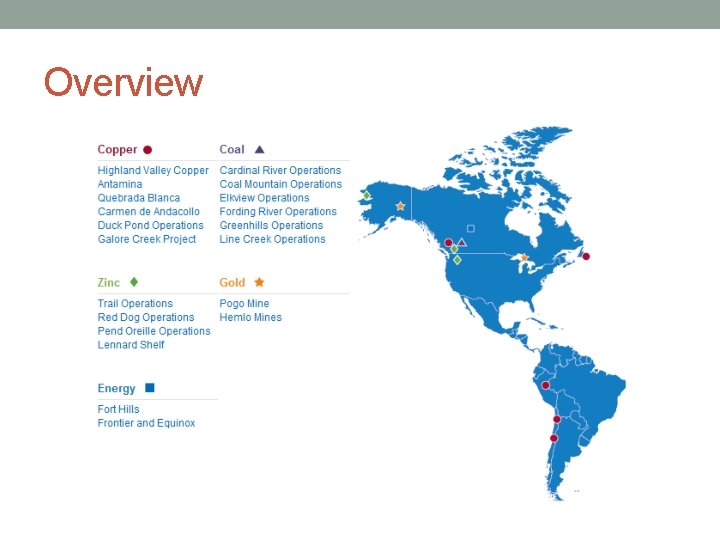The image size is (720, 540).
Task: Click Red Dog Operations entry
Action: coord(146,317)
